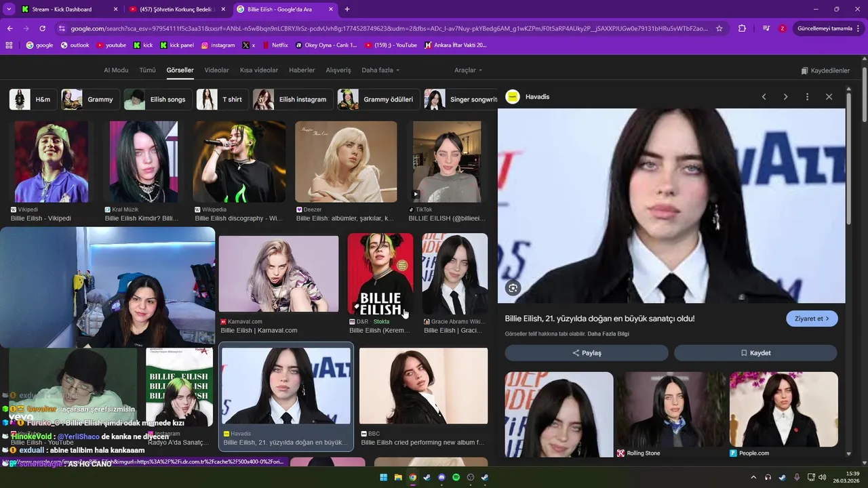The height and width of the screenshot is (488, 868).
Task: Expand the Daha fazla dropdown
Action: (380, 70)
